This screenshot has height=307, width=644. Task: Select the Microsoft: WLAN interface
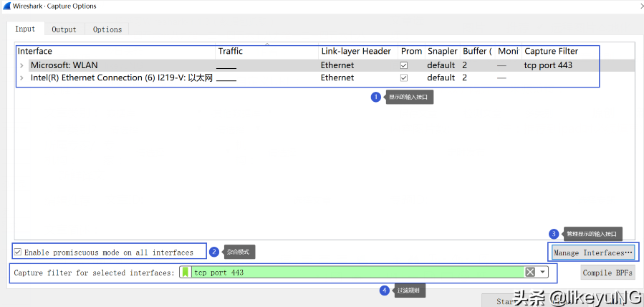coord(64,65)
